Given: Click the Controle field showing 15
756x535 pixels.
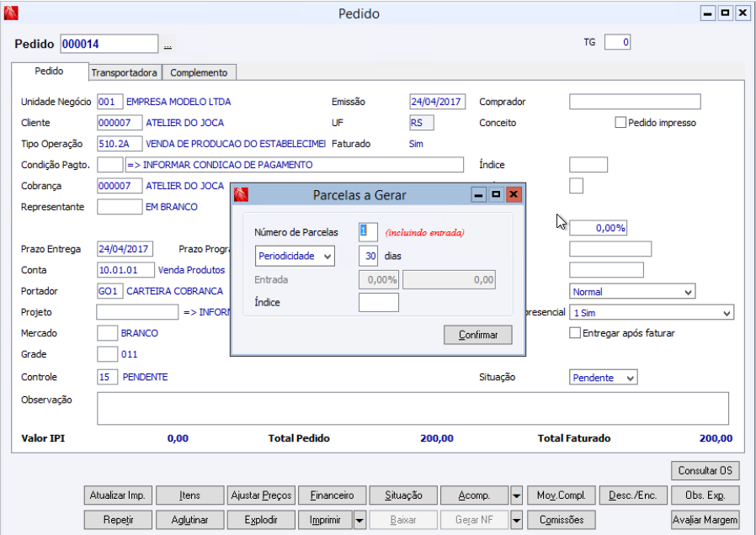Looking at the screenshot, I should click(x=107, y=377).
